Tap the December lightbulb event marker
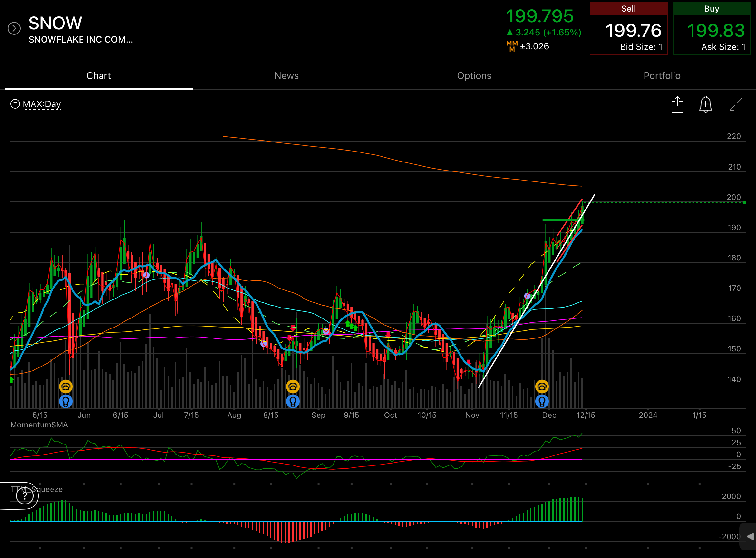Screen dimensions: 756x558 542,402
